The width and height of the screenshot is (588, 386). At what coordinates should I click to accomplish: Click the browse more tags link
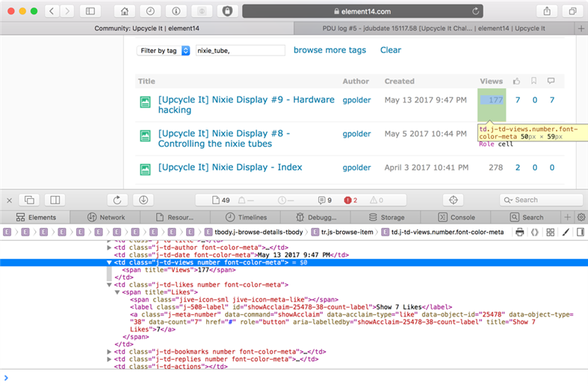[x=329, y=50]
